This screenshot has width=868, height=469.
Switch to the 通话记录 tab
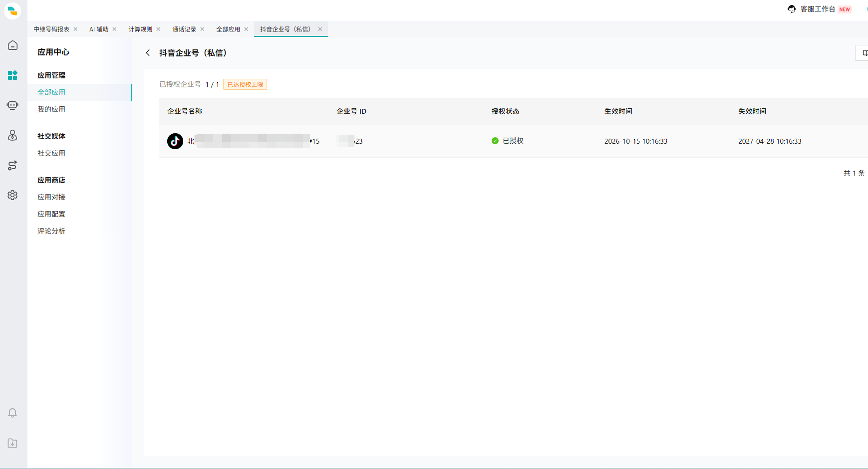(x=184, y=29)
